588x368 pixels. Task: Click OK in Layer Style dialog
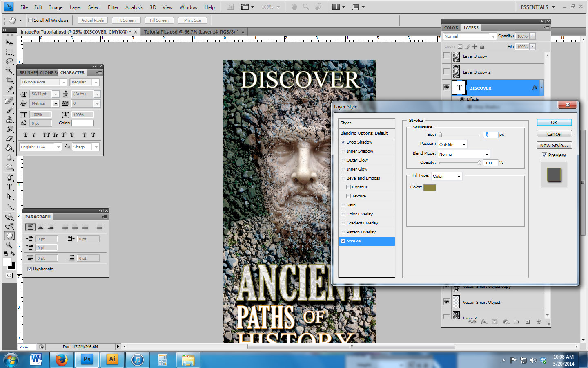[554, 122]
